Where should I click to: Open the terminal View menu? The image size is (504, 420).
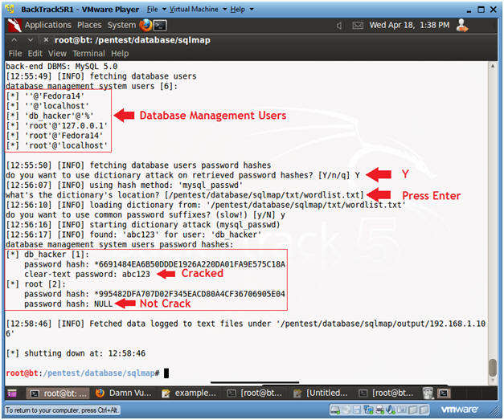coord(57,54)
